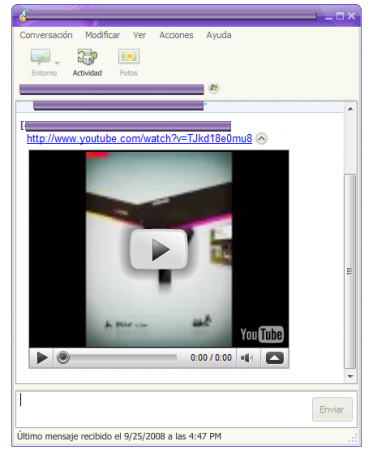
Task: Click the video thumbnail image
Action: tap(159, 249)
